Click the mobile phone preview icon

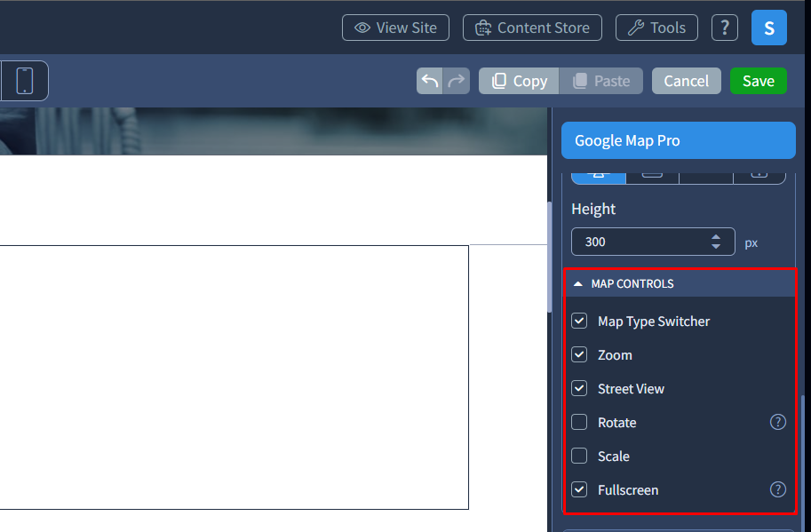click(x=25, y=81)
